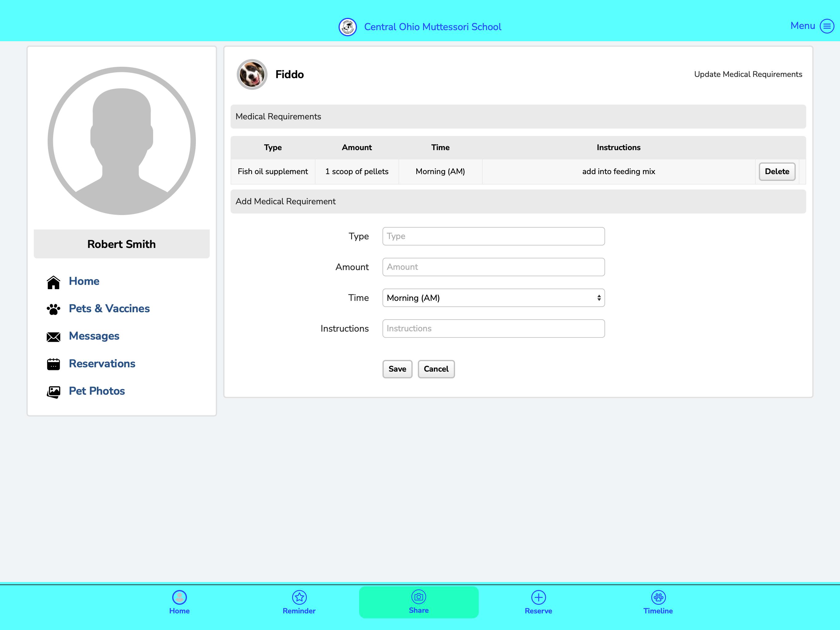Delete the Fish oil supplement requirement
840x630 pixels.
pos(777,171)
